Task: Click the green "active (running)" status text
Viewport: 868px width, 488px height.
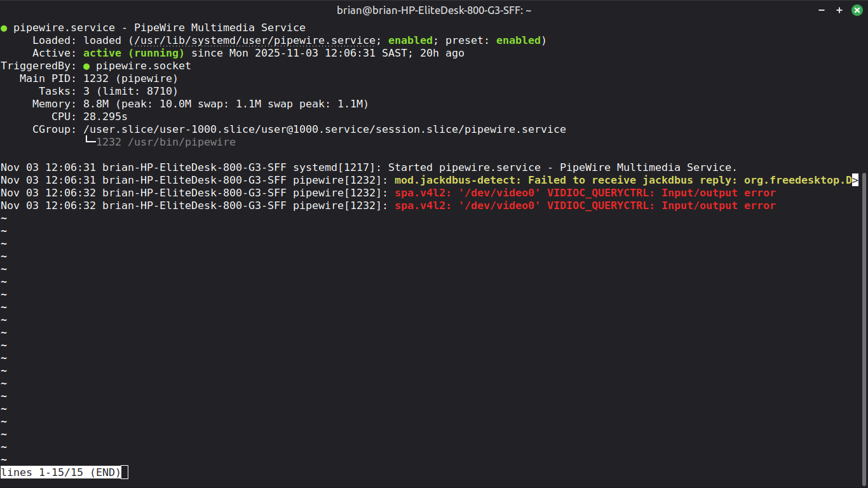Action: (134, 53)
